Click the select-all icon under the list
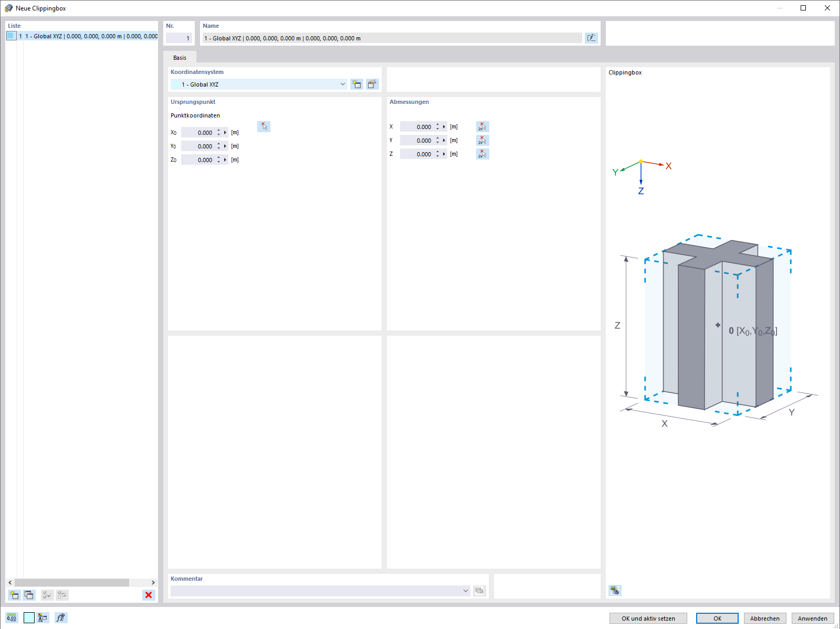Viewport: 840px width, 629px height. pyautogui.click(x=47, y=595)
